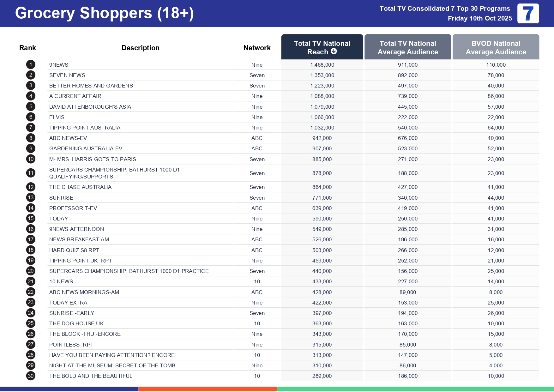The image size is (554, 392).
Task: Click the rank 25 circle badge
Action: tap(31, 323)
